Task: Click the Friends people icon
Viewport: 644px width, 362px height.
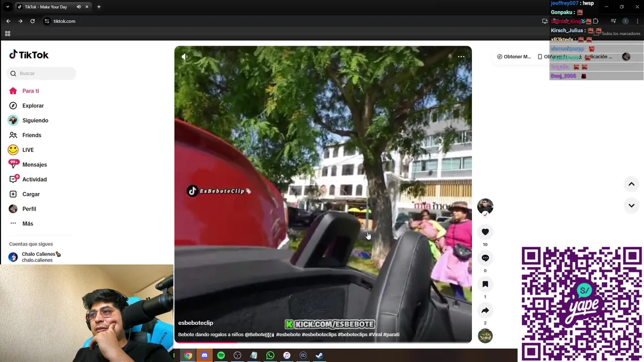Action: [x=13, y=135]
